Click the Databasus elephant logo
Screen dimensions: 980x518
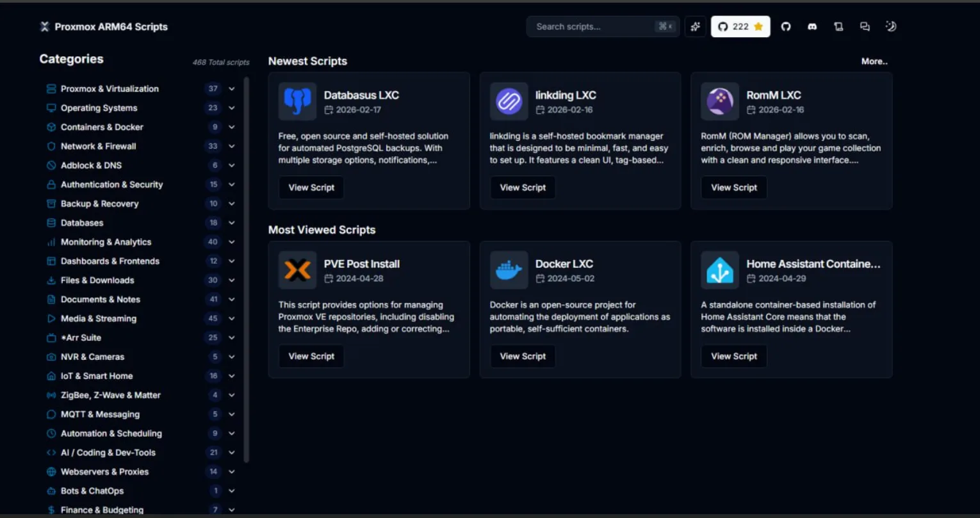(x=297, y=101)
